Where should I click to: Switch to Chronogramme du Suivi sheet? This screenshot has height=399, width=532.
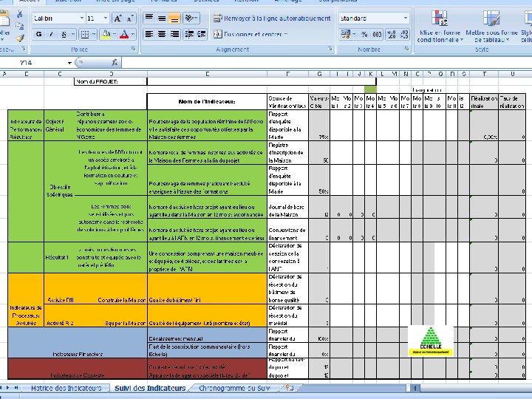point(234,388)
